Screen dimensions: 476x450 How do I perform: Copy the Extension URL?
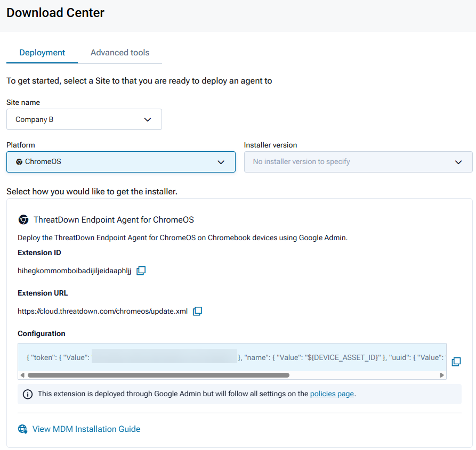[x=197, y=311]
